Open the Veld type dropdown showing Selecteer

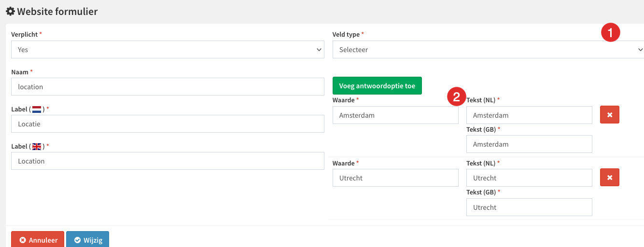point(488,49)
